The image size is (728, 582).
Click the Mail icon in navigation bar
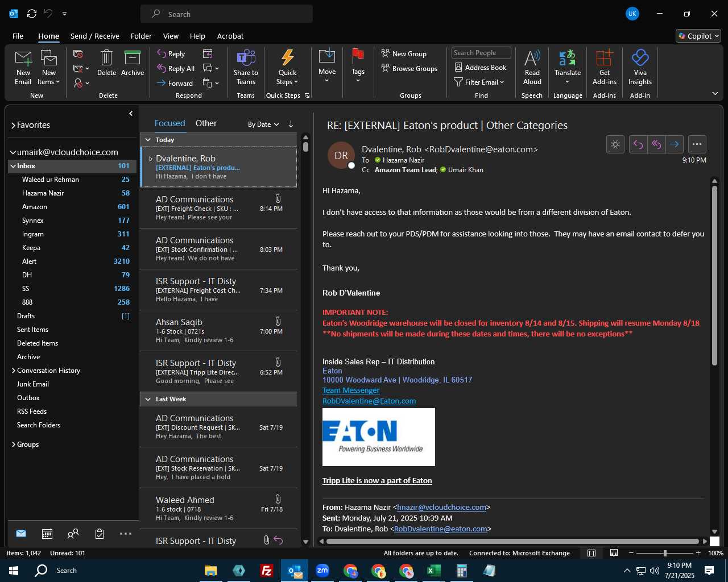[21, 534]
